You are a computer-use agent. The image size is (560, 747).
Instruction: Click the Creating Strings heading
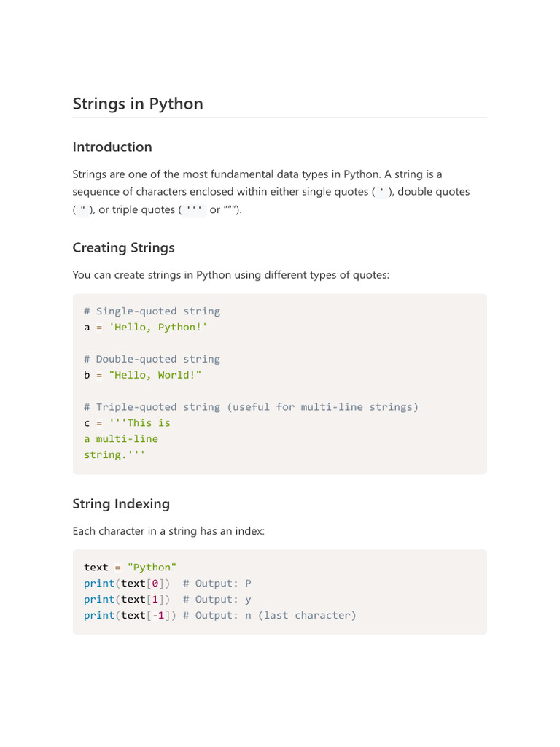(x=123, y=247)
